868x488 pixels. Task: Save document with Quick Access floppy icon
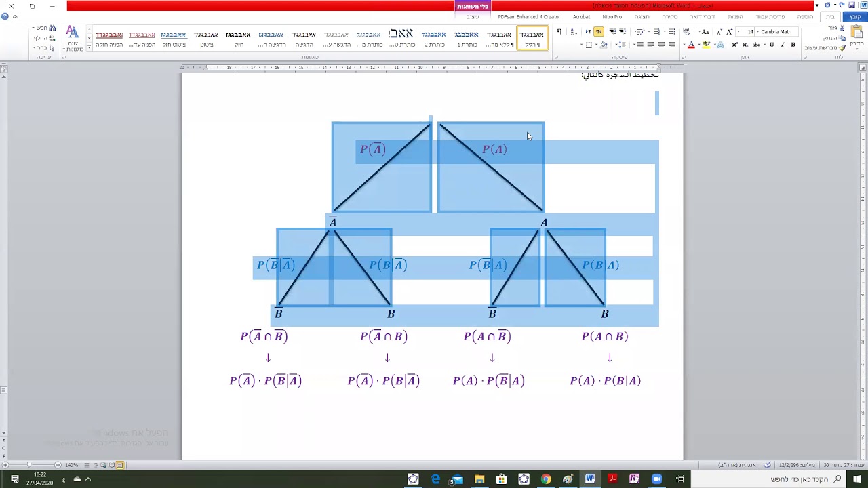[x=852, y=5]
